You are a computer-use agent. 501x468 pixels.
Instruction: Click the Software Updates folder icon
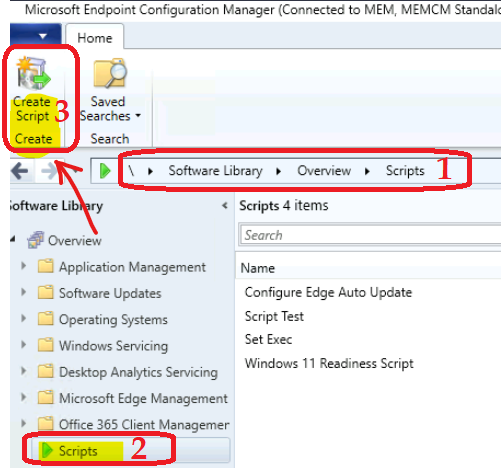click(x=46, y=292)
